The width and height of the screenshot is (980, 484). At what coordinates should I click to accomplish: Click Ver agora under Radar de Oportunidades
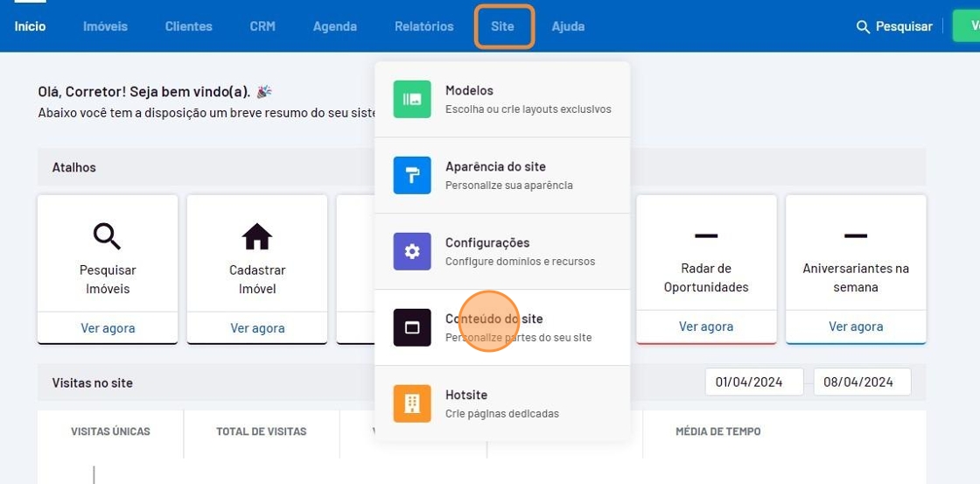[706, 326]
